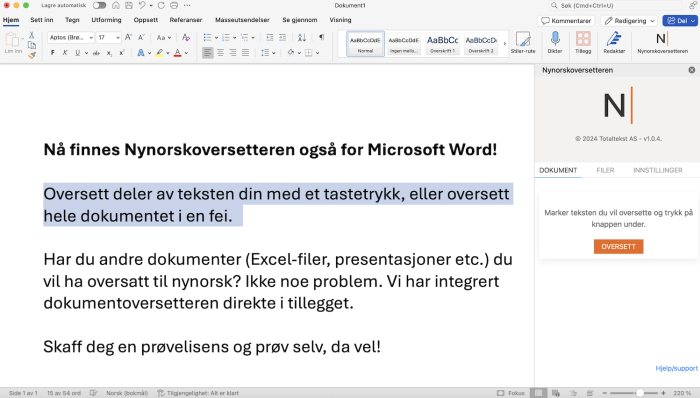The image size is (700, 398).
Task: Toggle paragraph marks pilcrow
Action: (321, 37)
